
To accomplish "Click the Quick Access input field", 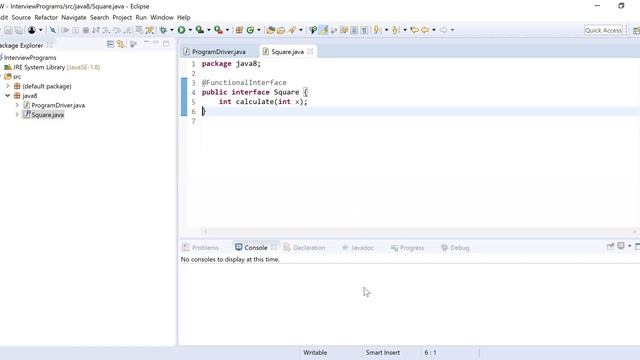I will (603, 30).
